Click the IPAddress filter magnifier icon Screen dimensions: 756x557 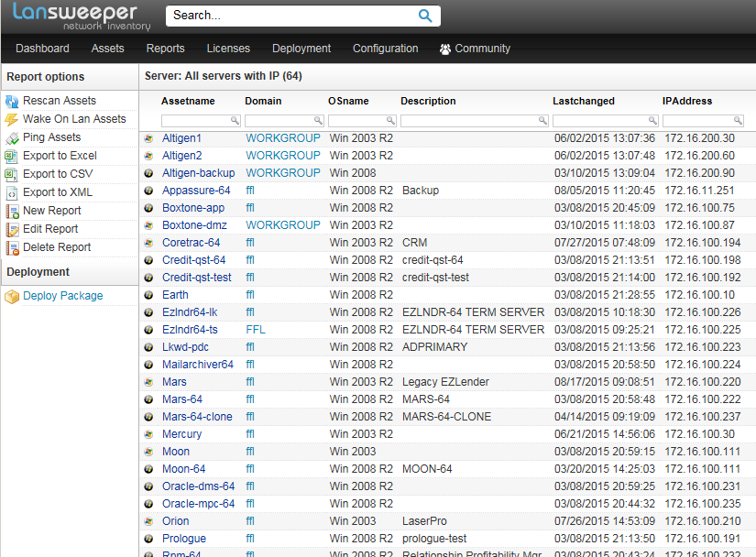point(738,120)
